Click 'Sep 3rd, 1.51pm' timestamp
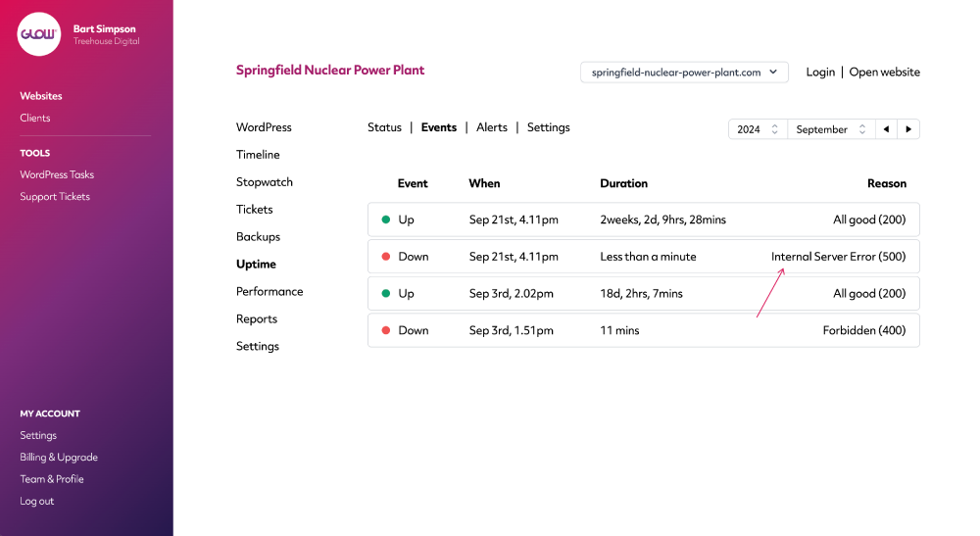The height and width of the screenshot is (536, 980). pyautogui.click(x=512, y=330)
